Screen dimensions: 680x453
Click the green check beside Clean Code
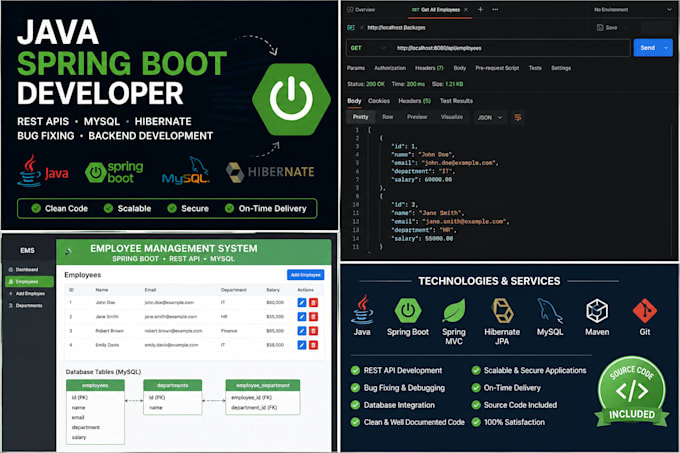36,209
